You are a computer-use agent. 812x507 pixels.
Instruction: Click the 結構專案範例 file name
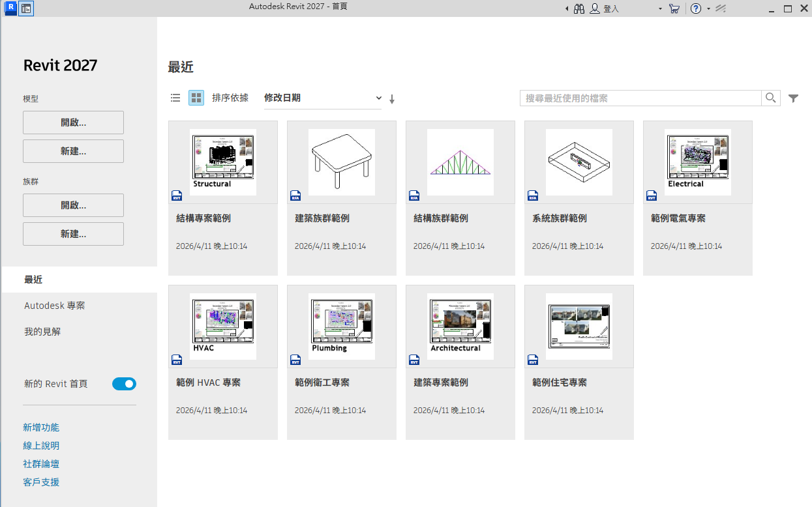pyautogui.click(x=203, y=218)
